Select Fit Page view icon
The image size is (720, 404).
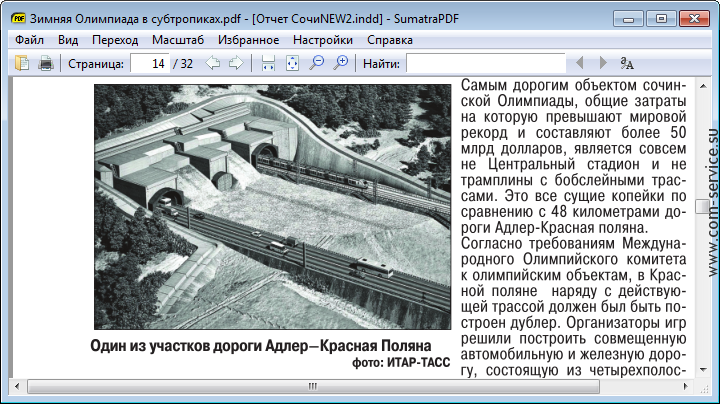pyautogui.click(x=292, y=63)
